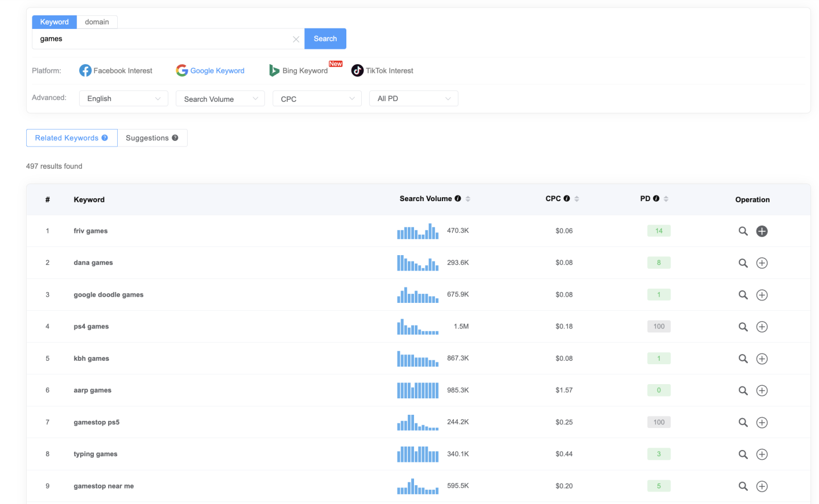
Task: Switch to the Suggestions tab
Action: coord(148,138)
